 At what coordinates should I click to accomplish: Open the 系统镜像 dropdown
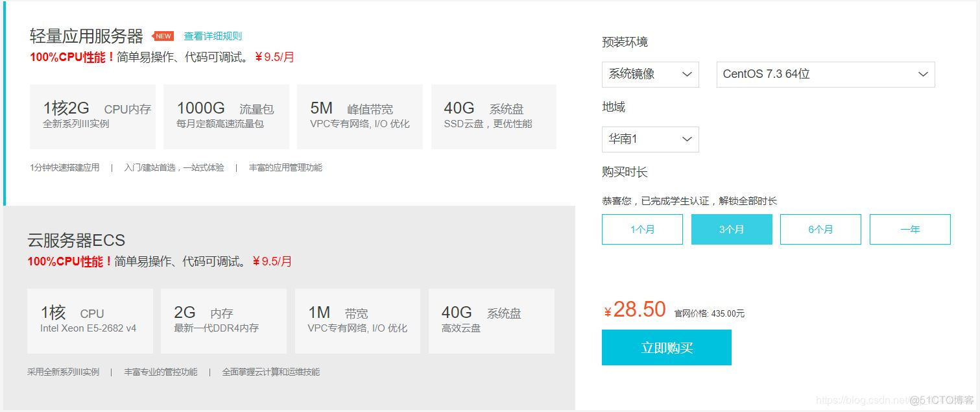[651, 75]
